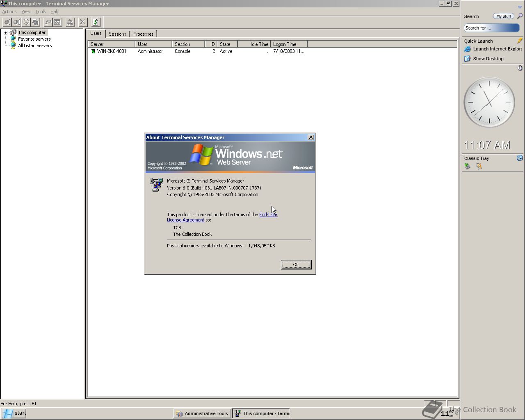Click the Connect toolbar icon
Viewport: 525px width, 420px height.
tap(7, 22)
